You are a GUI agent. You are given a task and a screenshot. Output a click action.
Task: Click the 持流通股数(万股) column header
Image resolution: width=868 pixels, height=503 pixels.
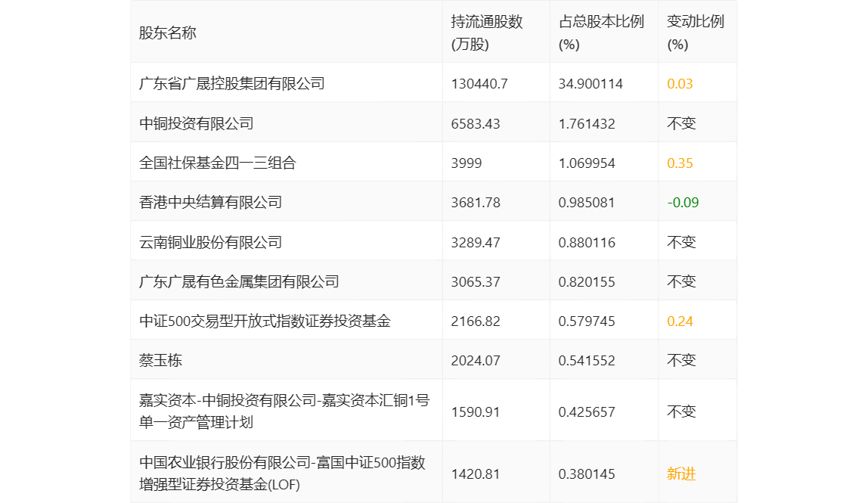click(x=487, y=33)
